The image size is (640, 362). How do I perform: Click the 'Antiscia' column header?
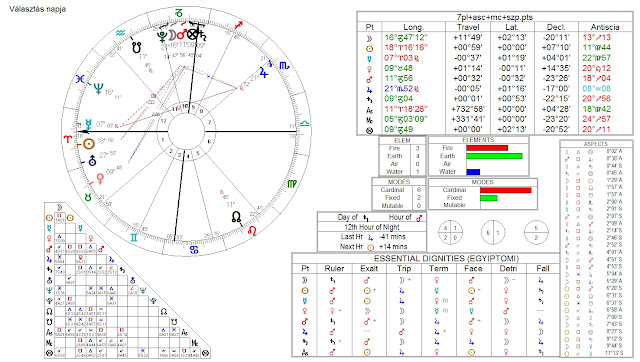point(605,27)
